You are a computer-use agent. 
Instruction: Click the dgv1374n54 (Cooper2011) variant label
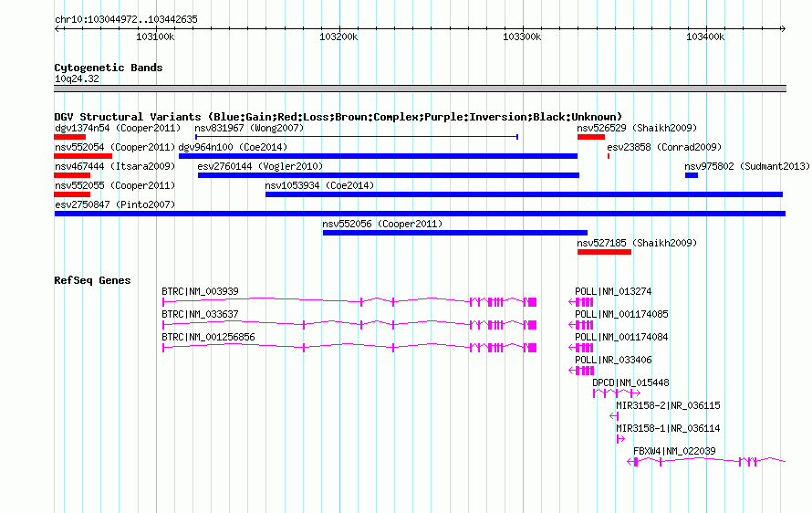click(118, 128)
